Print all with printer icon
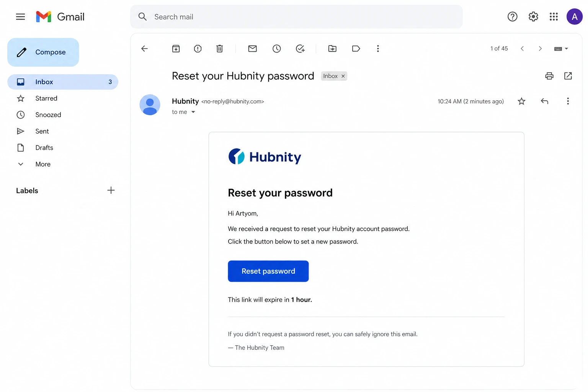Screen dimensions: 588x392 549,76
